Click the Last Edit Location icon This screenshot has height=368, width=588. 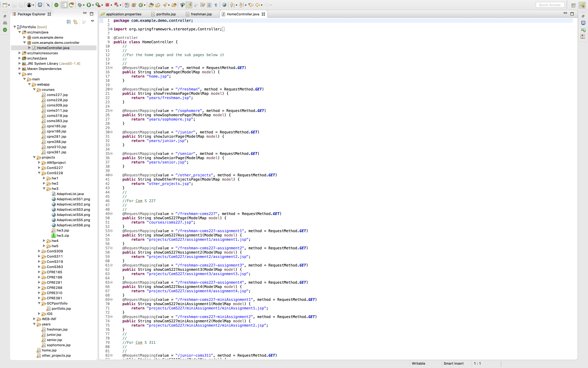pos(251,5)
